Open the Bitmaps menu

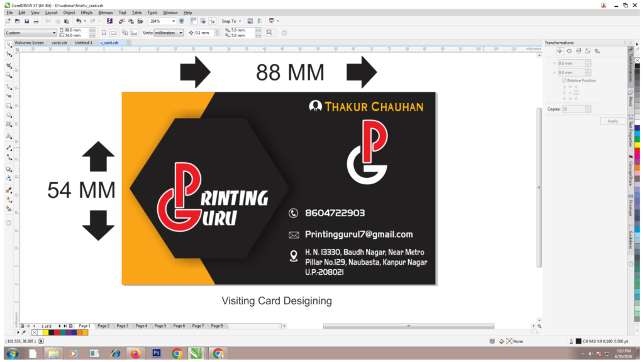[x=106, y=13]
